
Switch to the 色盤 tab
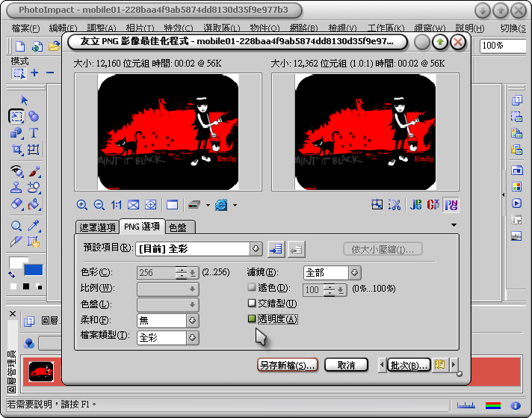click(x=181, y=227)
